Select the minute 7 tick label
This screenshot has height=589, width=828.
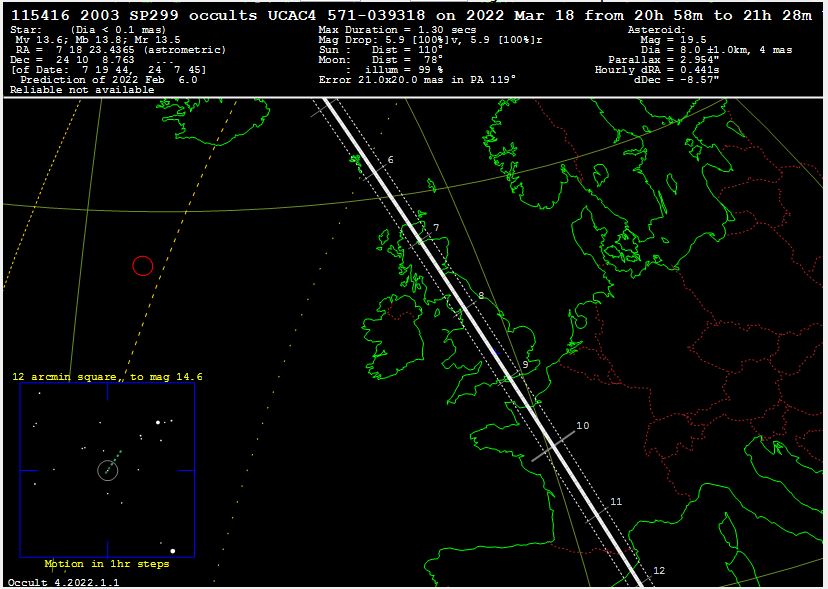pyautogui.click(x=436, y=228)
